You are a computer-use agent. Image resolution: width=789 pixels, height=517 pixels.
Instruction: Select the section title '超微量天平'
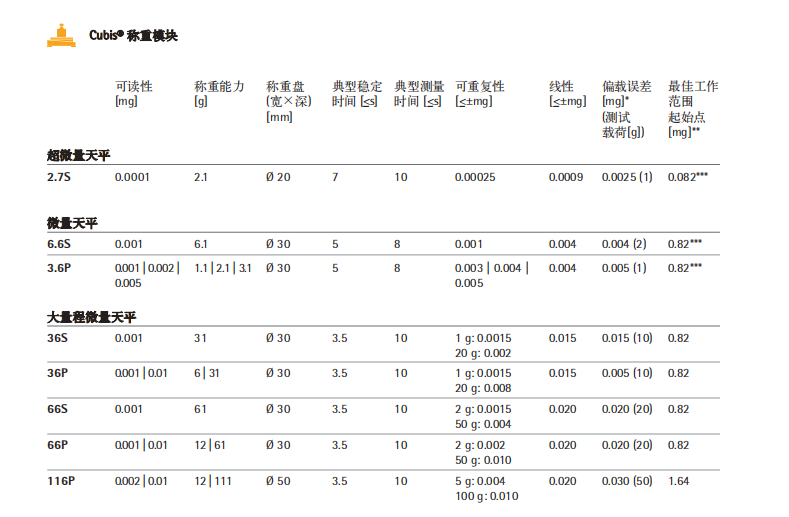click(78, 156)
